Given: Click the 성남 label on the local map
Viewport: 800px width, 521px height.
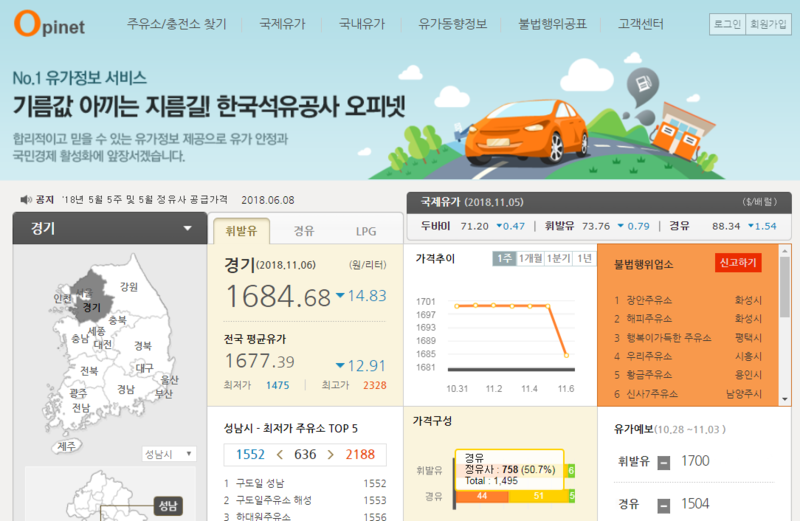Looking at the screenshot, I should coord(168,506).
